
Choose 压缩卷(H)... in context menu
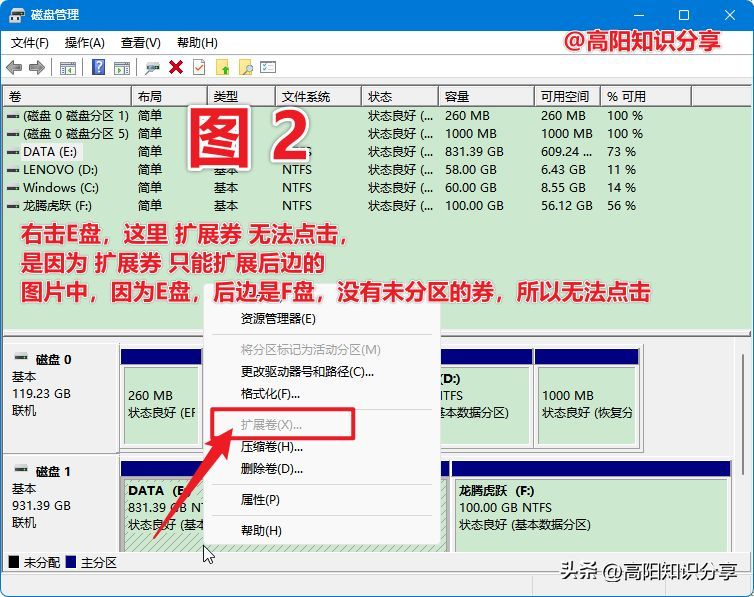coord(322,447)
